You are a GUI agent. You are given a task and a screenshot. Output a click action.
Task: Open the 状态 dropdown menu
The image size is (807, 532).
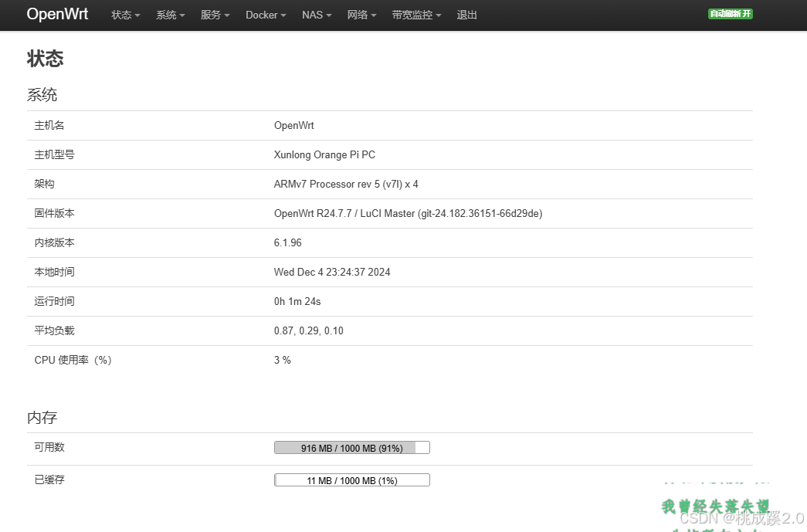pyautogui.click(x=126, y=15)
